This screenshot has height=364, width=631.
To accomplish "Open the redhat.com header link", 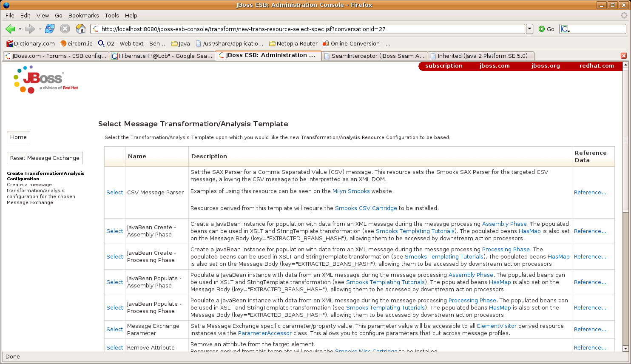I will [x=597, y=66].
